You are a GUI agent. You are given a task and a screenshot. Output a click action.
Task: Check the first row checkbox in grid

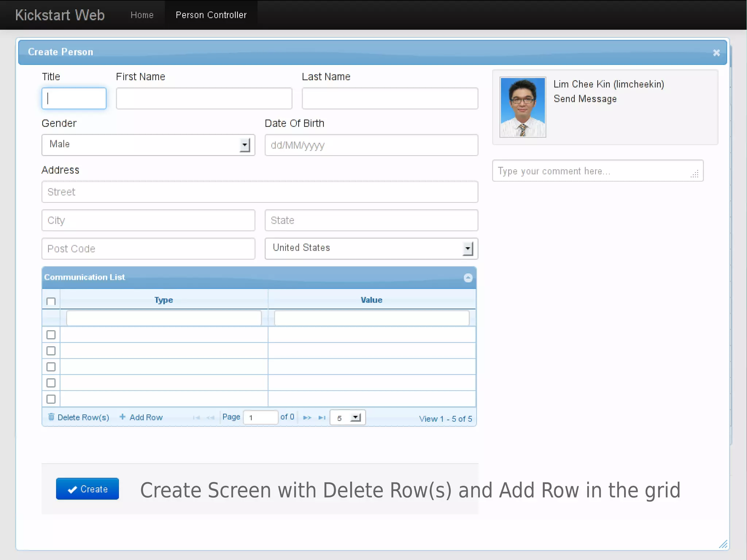(x=51, y=335)
